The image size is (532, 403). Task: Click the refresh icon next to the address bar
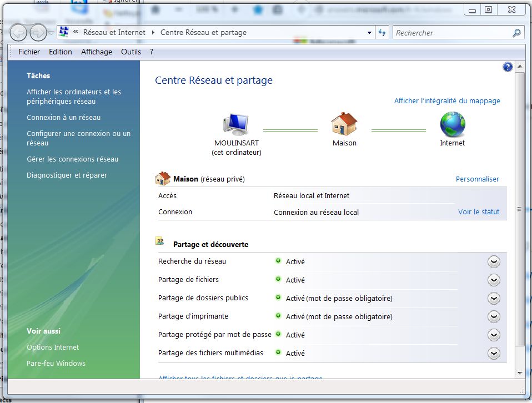[x=382, y=32]
